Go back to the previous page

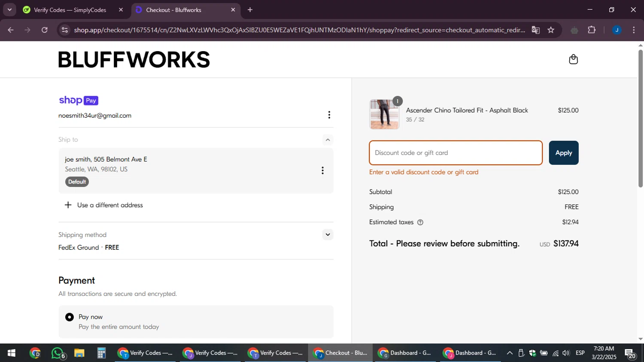pyautogui.click(x=11, y=30)
